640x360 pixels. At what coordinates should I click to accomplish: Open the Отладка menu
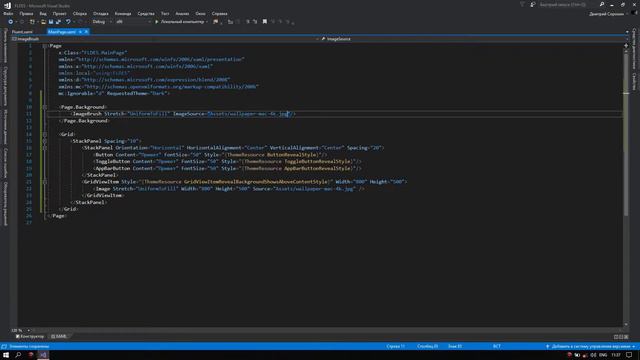101,13
